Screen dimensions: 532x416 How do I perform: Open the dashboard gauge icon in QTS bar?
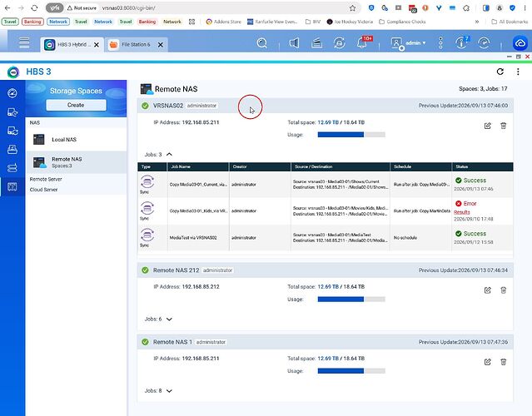484,43
